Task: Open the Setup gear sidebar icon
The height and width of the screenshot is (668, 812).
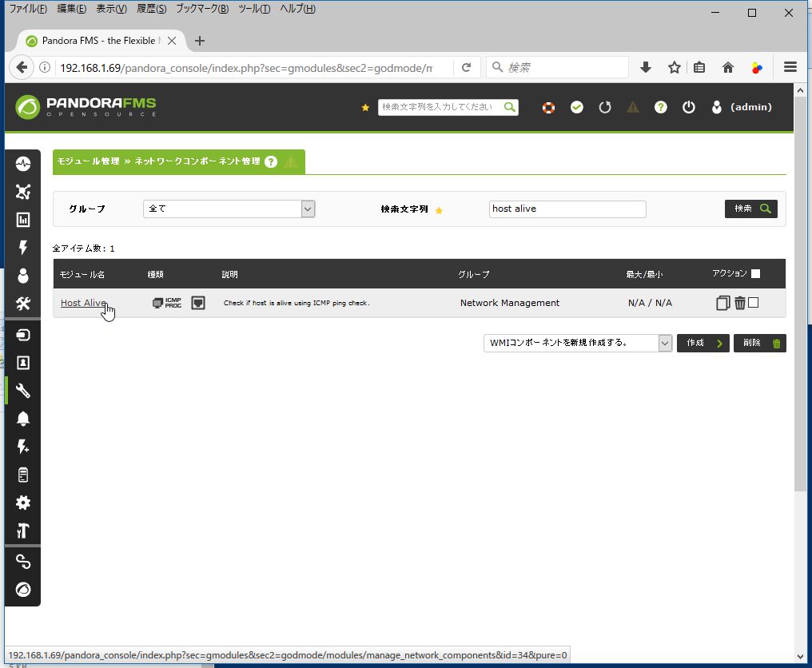Action: click(x=23, y=503)
